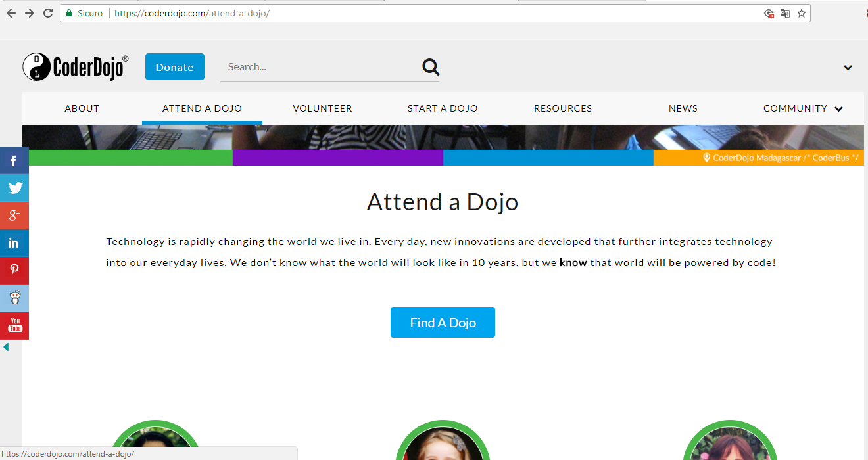Screen dimensions: 868x460
Task: Reload the page with the refresh icon
Action: point(48,13)
